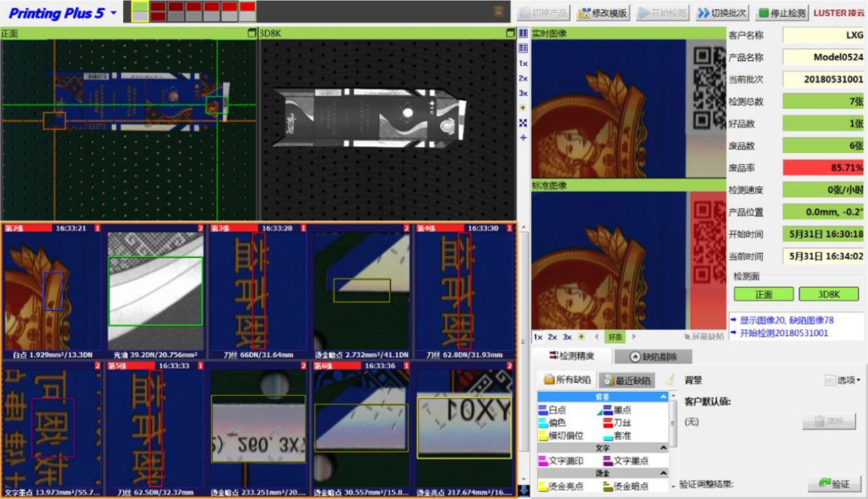
Task: Set 2x zoom in the vertical view toolbar
Action: coord(523,78)
